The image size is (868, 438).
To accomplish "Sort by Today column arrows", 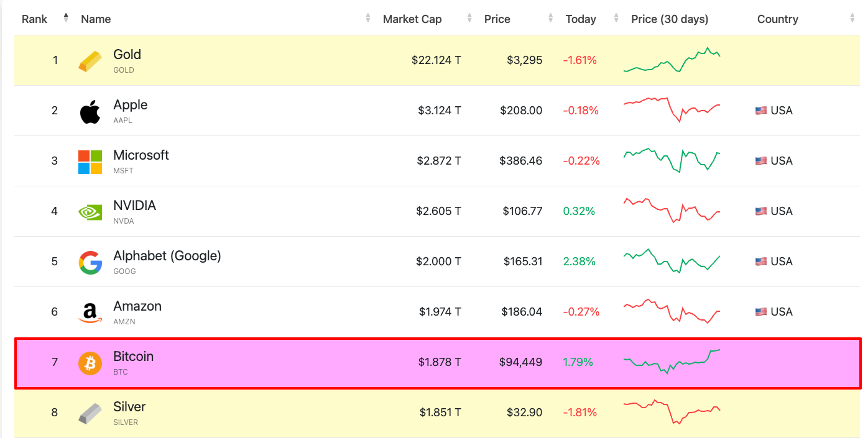I will (x=616, y=19).
